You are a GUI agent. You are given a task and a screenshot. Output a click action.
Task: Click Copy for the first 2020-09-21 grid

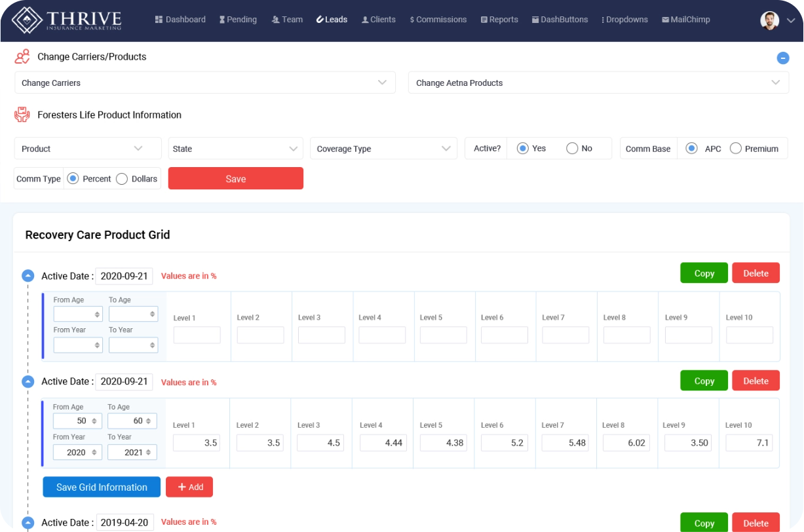[704, 273]
